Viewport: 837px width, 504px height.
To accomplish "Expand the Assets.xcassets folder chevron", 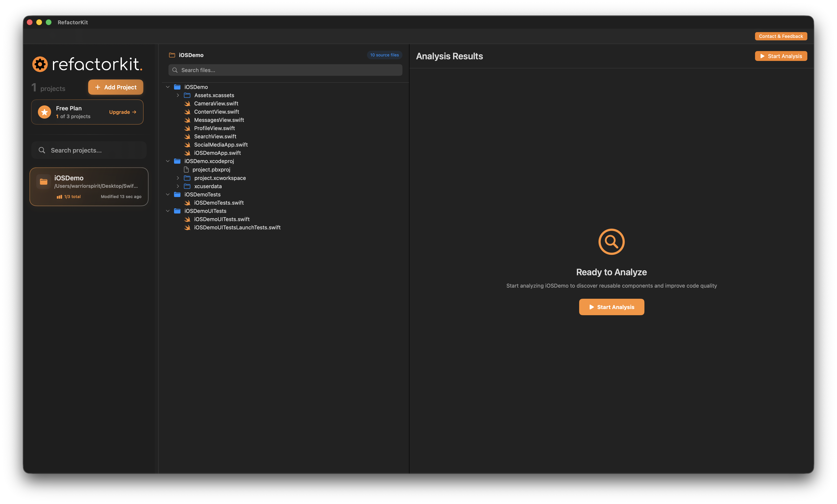I will (178, 95).
